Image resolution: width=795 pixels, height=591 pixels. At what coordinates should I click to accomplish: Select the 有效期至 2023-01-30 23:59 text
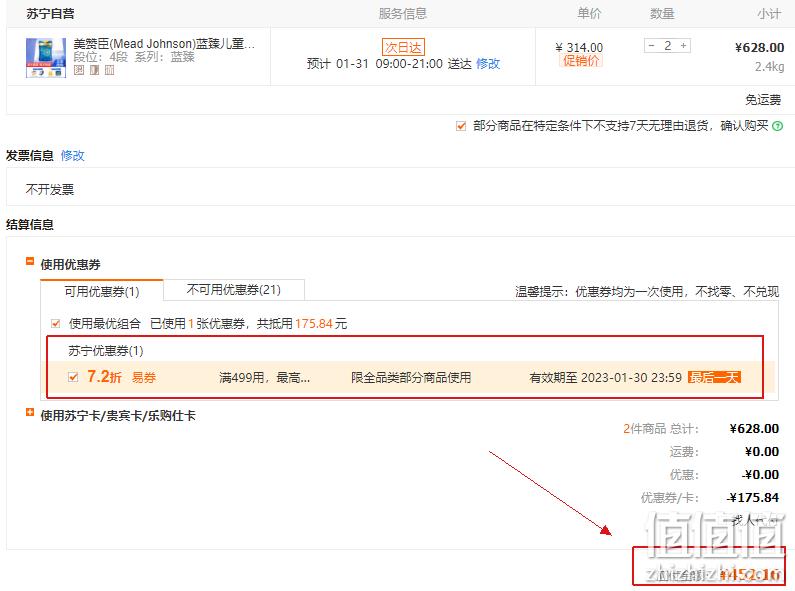pyautogui.click(x=605, y=378)
